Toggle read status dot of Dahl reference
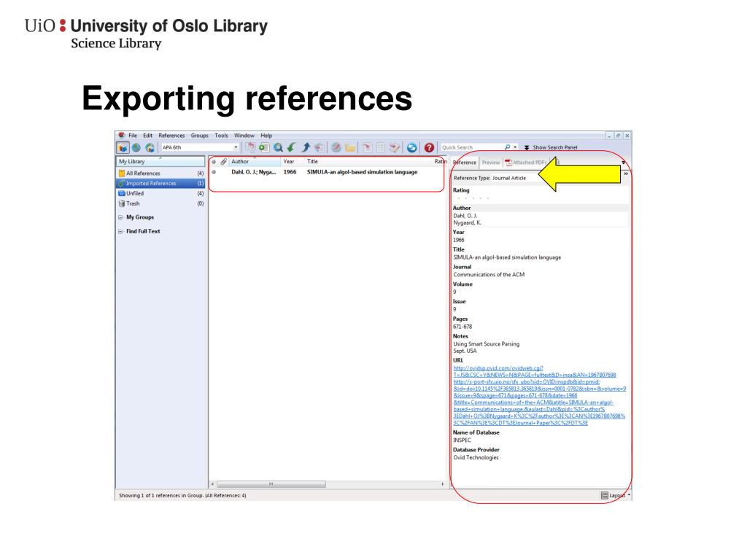747x560 pixels. click(214, 172)
